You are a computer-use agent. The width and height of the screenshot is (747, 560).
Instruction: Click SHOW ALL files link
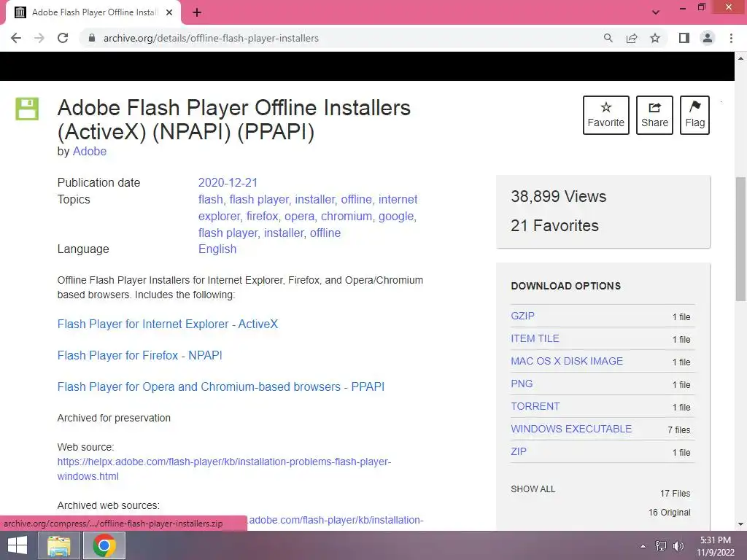tap(533, 489)
